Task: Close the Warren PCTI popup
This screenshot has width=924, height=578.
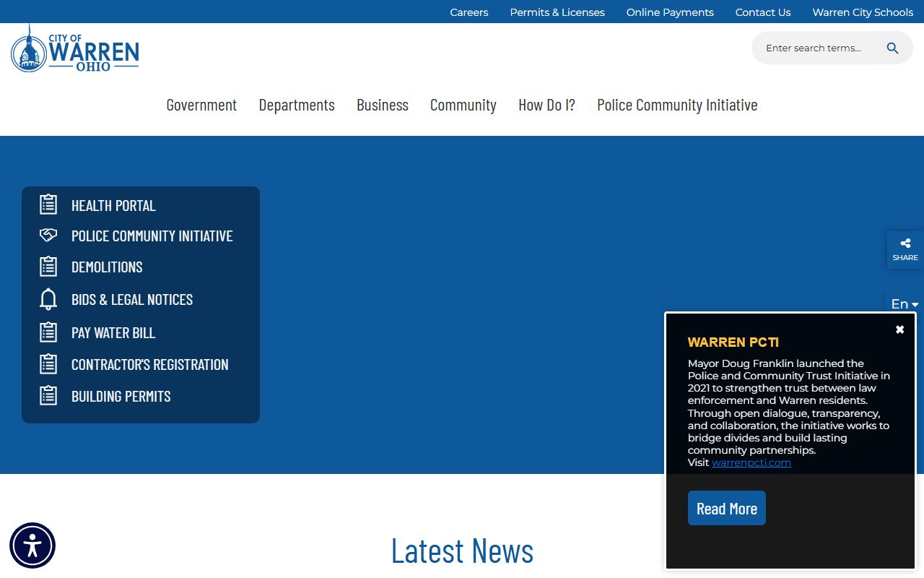Action: [899, 329]
